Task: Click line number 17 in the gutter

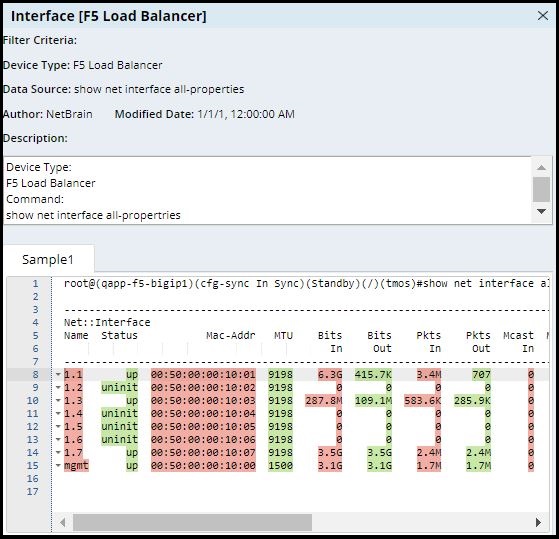Action: (32, 492)
